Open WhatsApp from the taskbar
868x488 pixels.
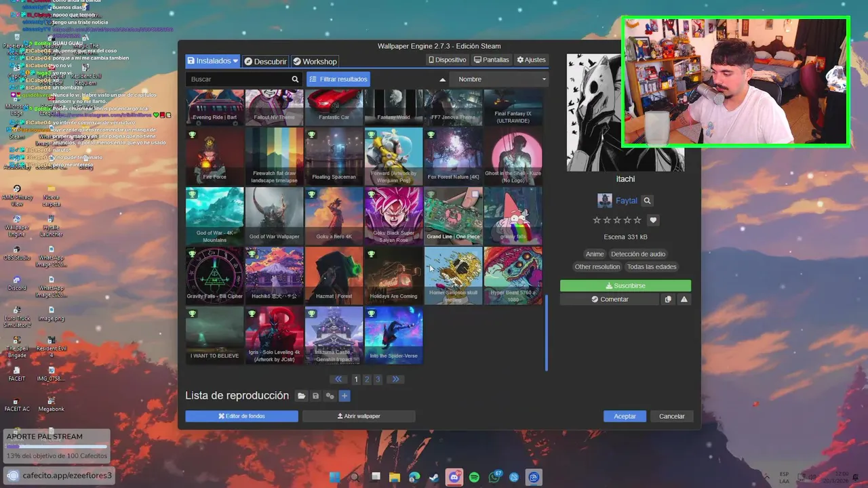495,477
